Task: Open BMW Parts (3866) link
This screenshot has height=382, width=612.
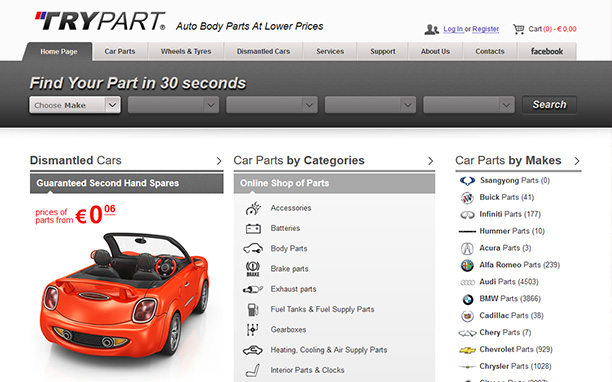Action: [510, 299]
